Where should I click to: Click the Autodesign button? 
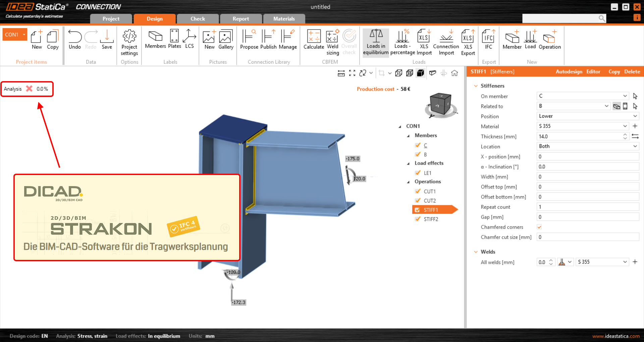[569, 71]
